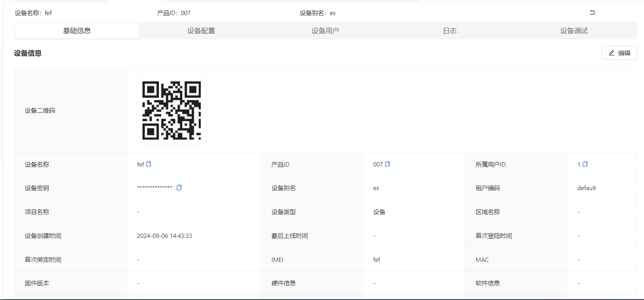The image size is (644, 300).
Task: Open the 设备调试 tab
Action: [574, 31]
